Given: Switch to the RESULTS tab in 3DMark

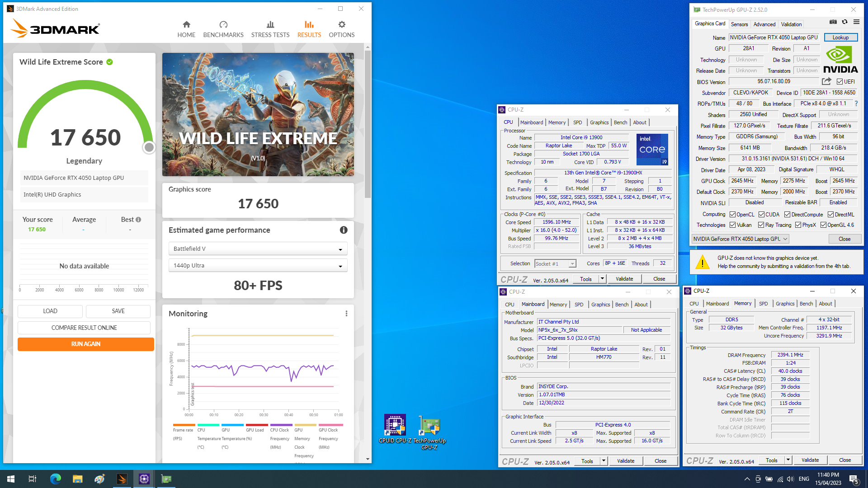Looking at the screenshot, I should coord(309,29).
